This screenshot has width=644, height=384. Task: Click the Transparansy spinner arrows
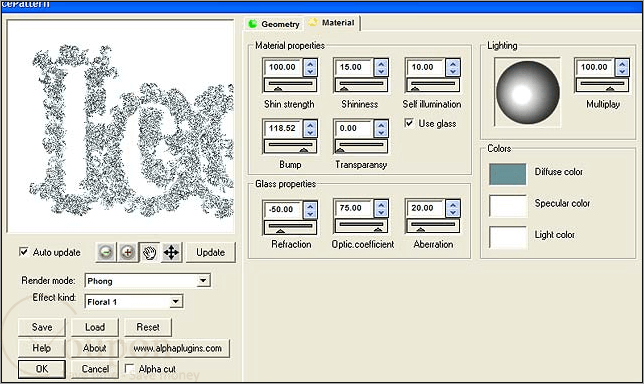[382, 129]
